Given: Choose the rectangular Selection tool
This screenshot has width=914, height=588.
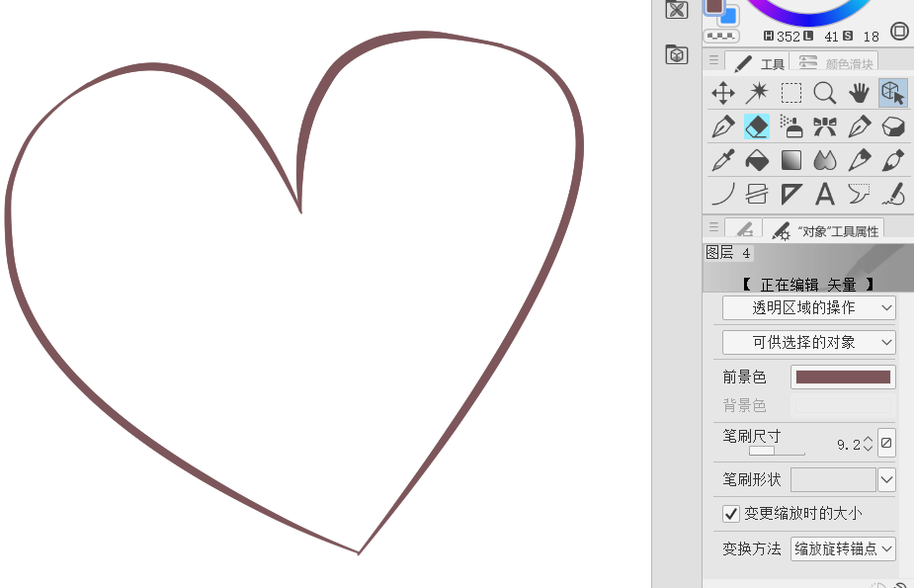Looking at the screenshot, I should pyautogui.click(x=791, y=93).
